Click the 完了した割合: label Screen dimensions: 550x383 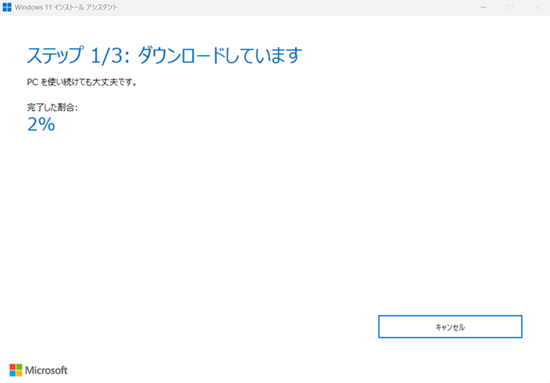tap(52, 107)
